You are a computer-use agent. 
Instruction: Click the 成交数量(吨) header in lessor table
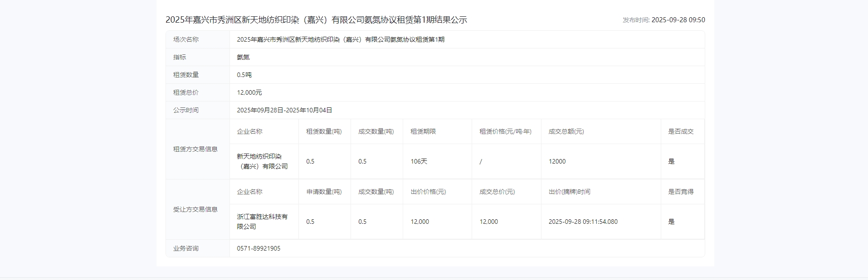[x=376, y=131]
